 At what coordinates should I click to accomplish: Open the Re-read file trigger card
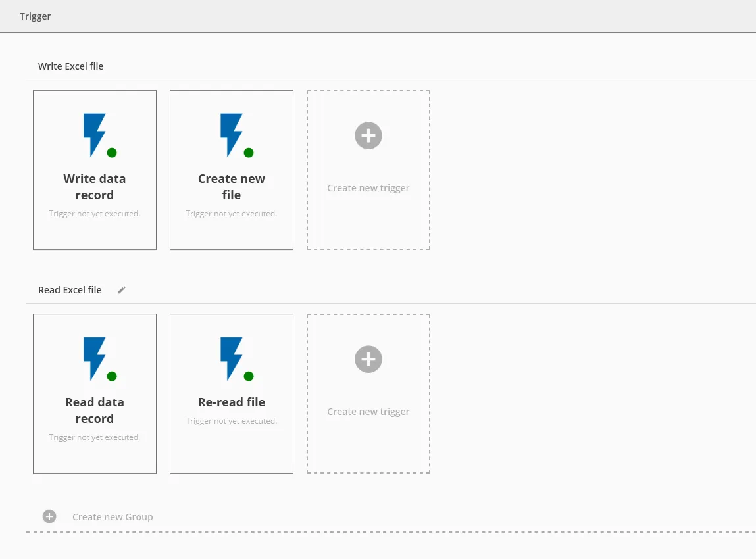232,394
